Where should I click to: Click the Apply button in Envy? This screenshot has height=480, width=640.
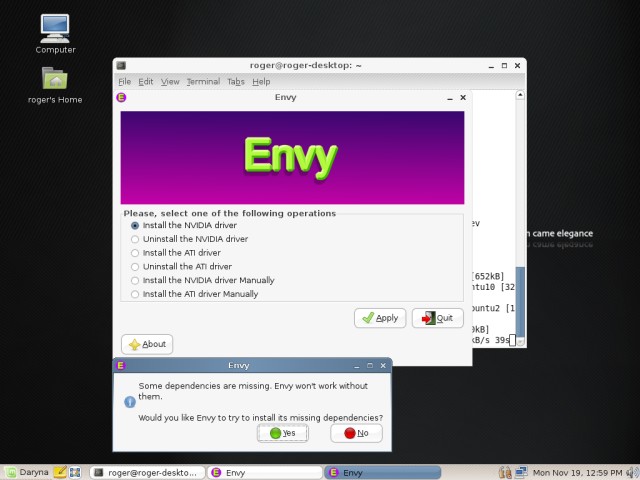pyautogui.click(x=380, y=318)
